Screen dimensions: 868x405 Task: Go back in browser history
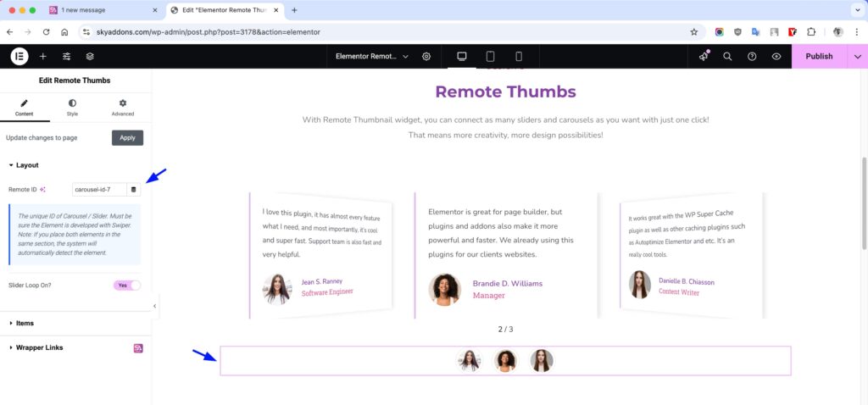(10, 32)
